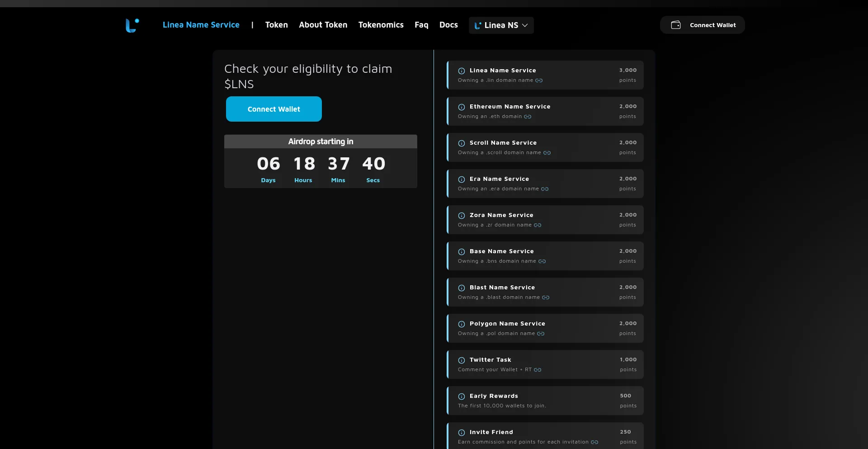Select the Zora Name Service title

pyautogui.click(x=501, y=215)
